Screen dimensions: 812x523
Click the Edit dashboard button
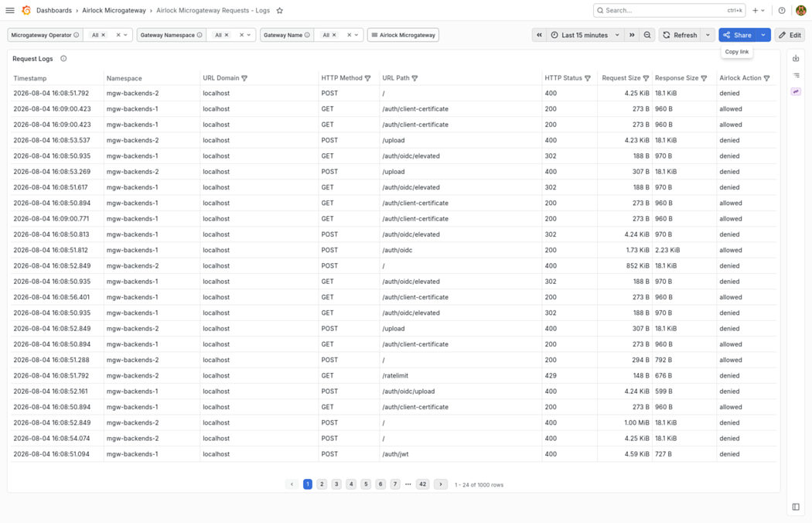[x=790, y=36]
